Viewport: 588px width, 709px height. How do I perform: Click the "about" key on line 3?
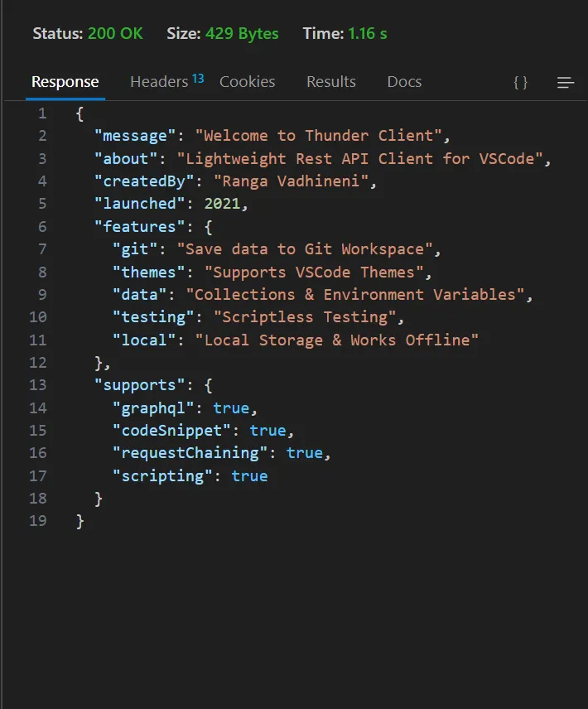point(126,159)
